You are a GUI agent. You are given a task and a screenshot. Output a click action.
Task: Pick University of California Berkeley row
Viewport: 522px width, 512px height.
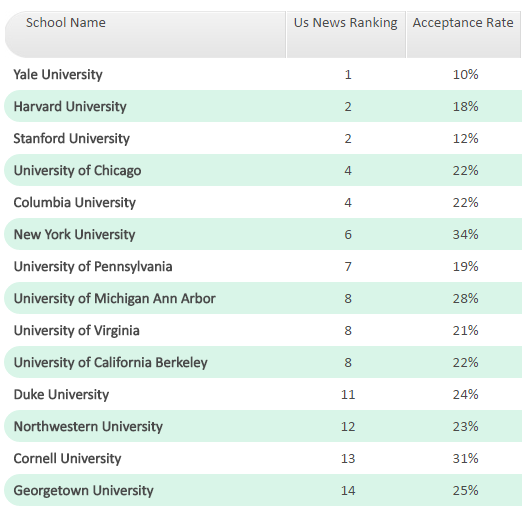[263, 362]
